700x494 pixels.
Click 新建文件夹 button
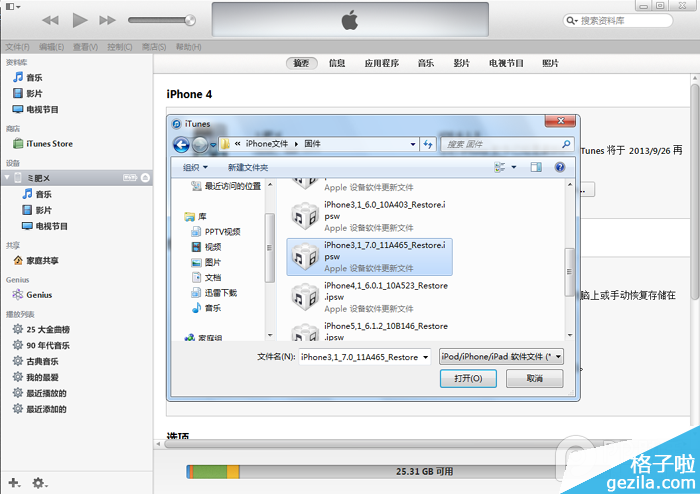(x=248, y=167)
